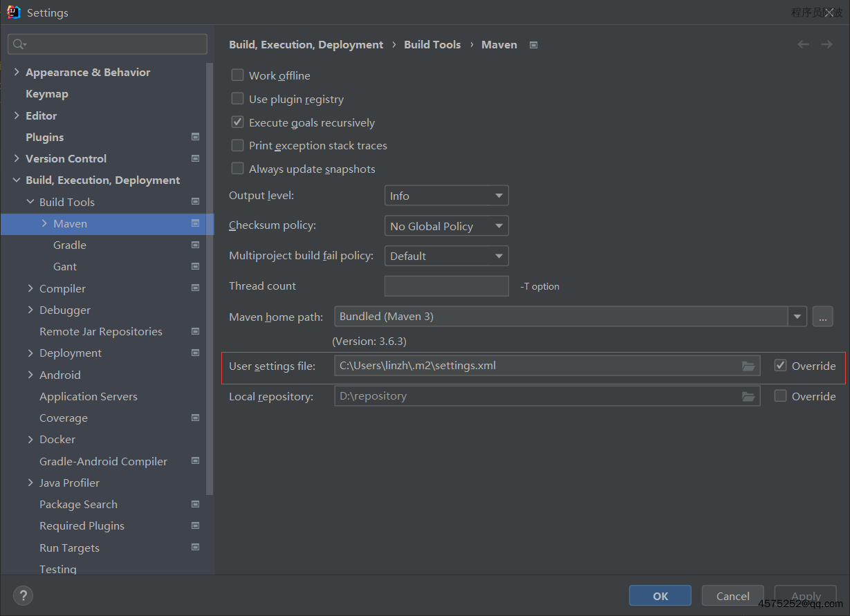This screenshot has height=616, width=850.
Task: Open the Output level dropdown
Action: (446, 196)
